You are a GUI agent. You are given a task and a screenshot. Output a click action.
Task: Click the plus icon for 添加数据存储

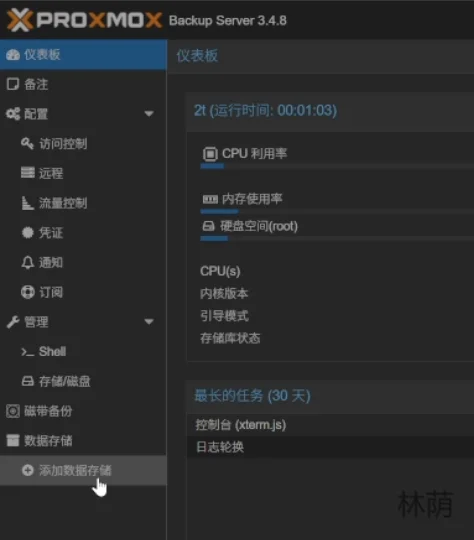pos(28,470)
